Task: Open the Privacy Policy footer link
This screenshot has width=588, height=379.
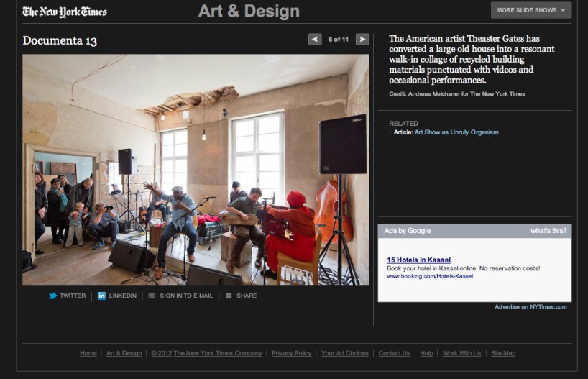Action: tap(291, 353)
